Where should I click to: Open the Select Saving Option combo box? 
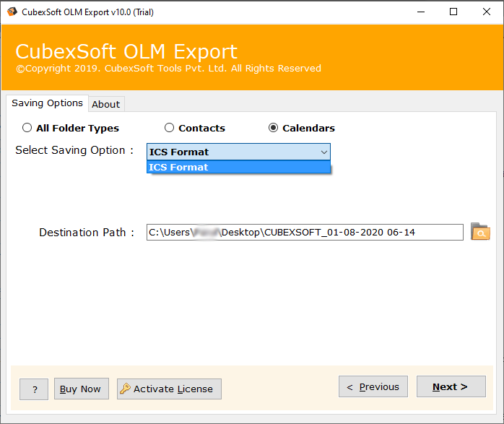238,152
